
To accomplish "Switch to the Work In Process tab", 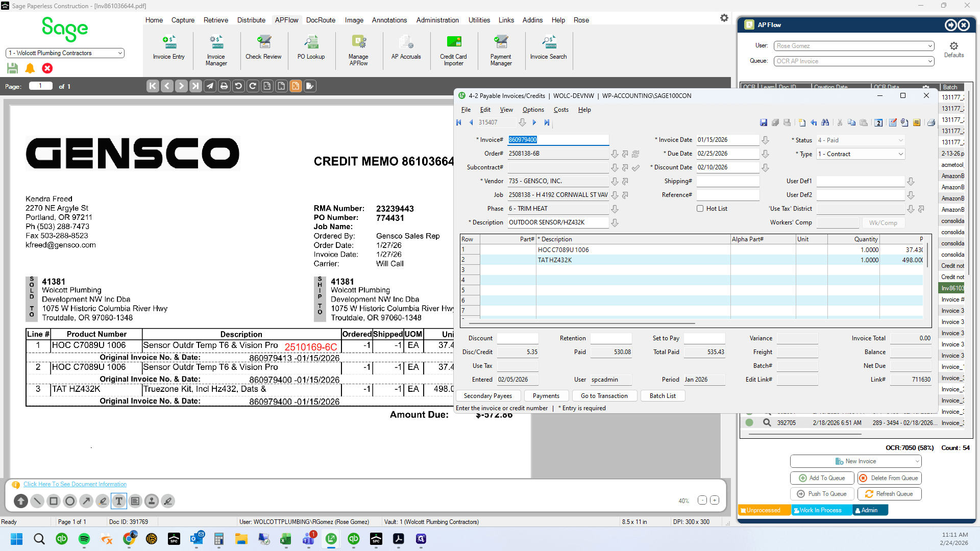I will click(821, 510).
